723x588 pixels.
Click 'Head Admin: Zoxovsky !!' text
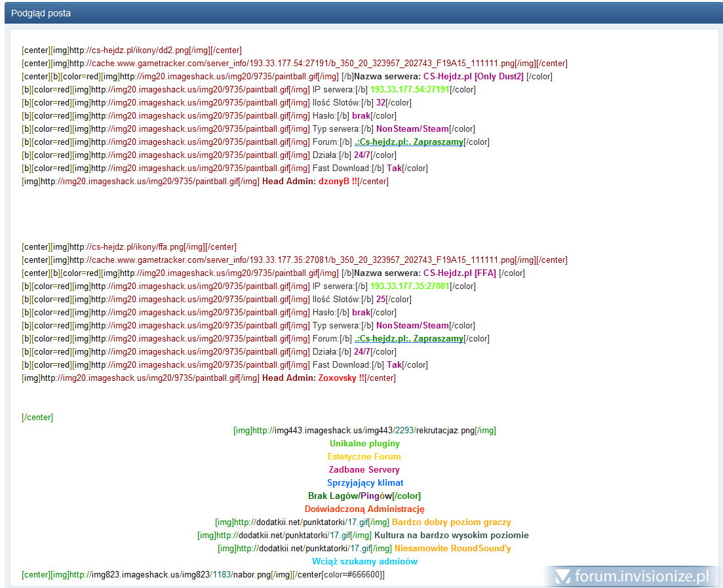click(x=313, y=378)
